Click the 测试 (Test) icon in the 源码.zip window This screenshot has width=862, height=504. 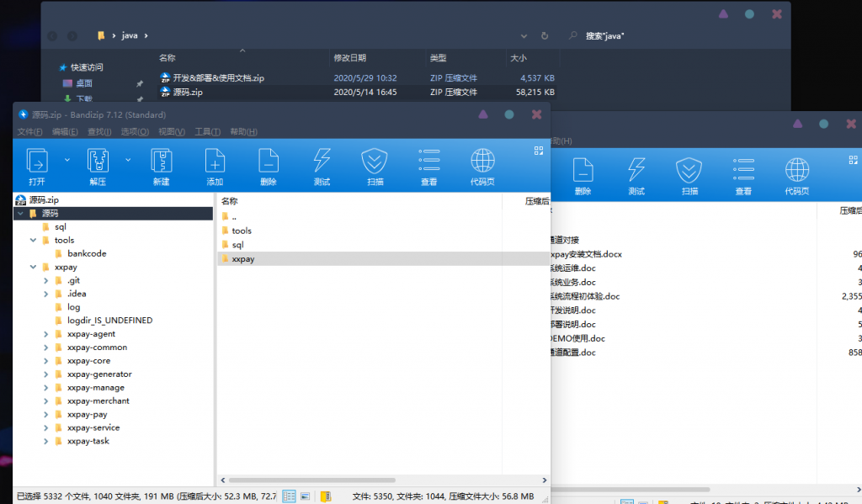[322, 162]
